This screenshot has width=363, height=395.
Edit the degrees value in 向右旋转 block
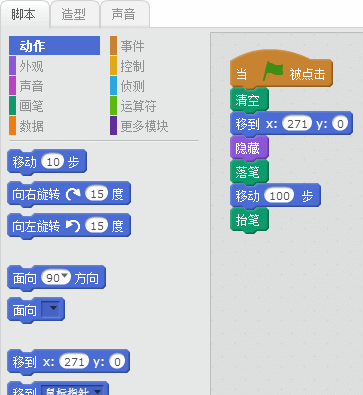pos(97,194)
